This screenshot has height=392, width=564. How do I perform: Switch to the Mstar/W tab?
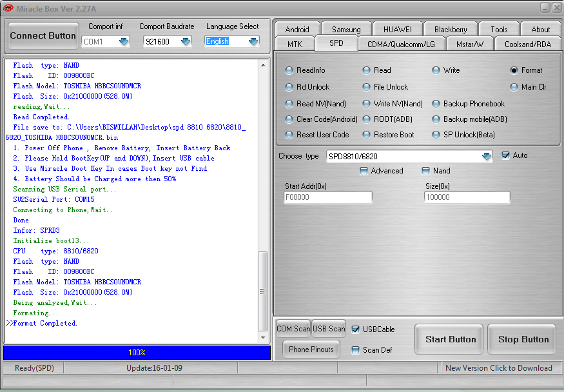(x=470, y=44)
